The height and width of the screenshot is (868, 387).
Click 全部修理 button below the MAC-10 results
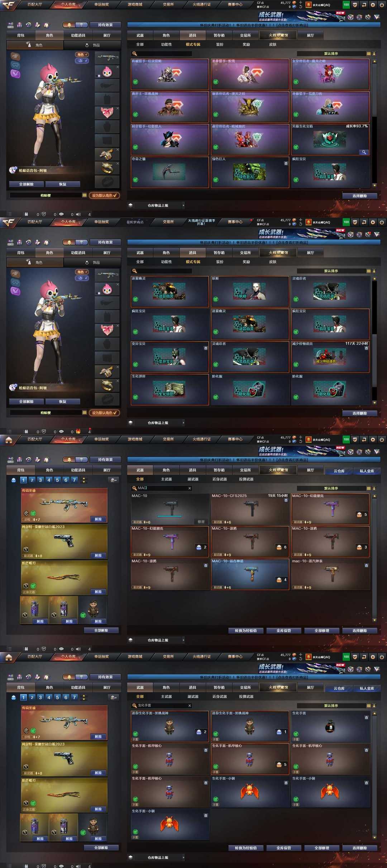pyautogui.click(x=321, y=630)
